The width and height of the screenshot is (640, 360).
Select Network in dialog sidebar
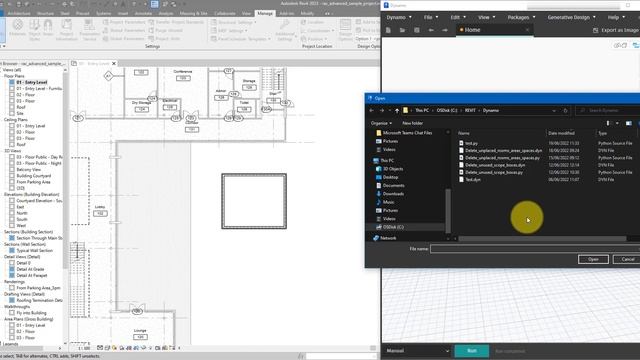384,238
